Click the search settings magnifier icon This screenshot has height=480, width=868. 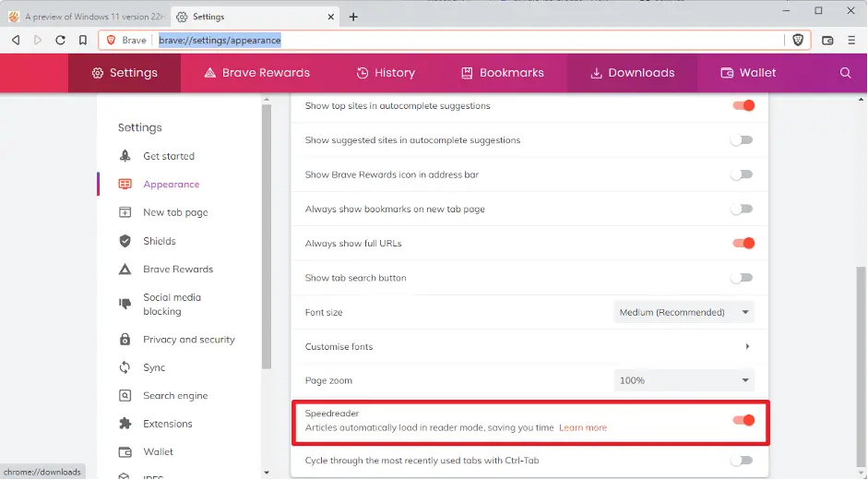pyautogui.click(x=845, y=73)
